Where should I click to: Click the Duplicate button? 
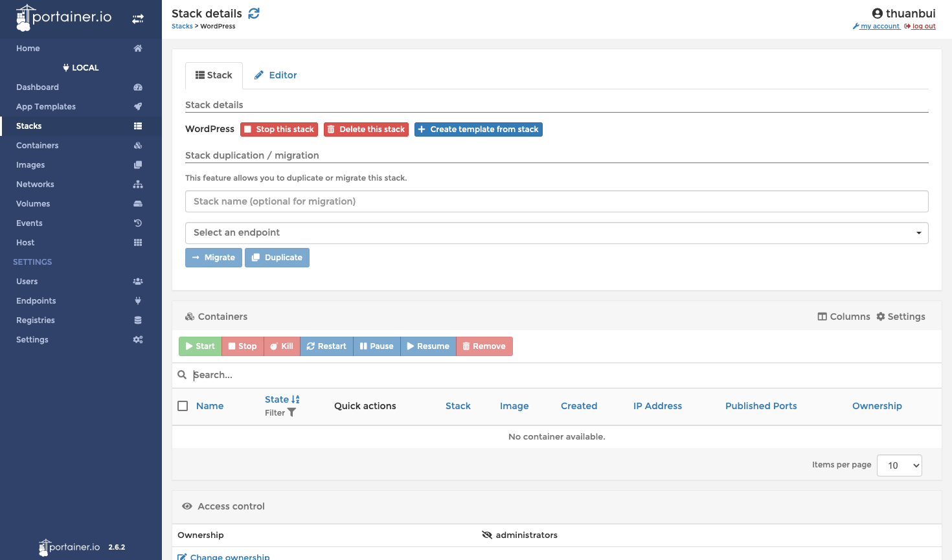(x=277, y=258)
